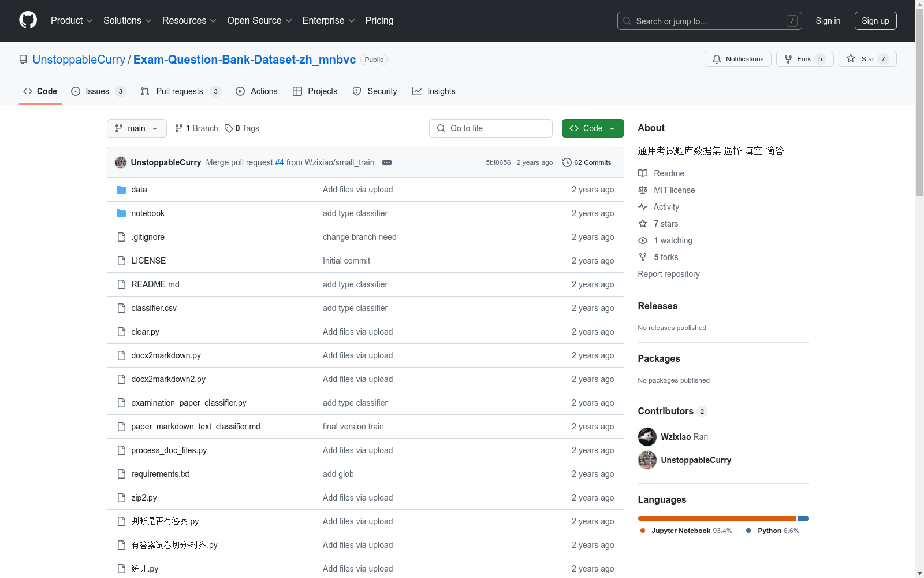Click the branch icon beside 1 Branch
The width and height of the screenshot is (924, 578).
(x=179, y=128)
